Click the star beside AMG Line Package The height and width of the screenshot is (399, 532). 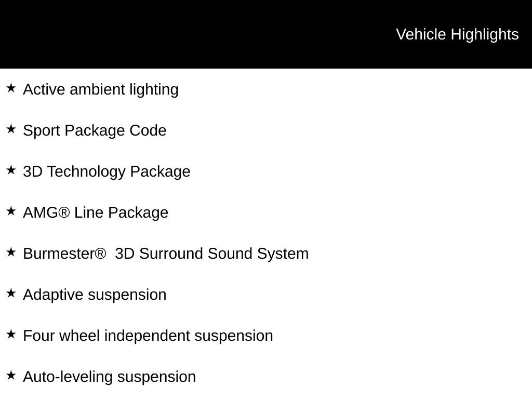[11, 211]
